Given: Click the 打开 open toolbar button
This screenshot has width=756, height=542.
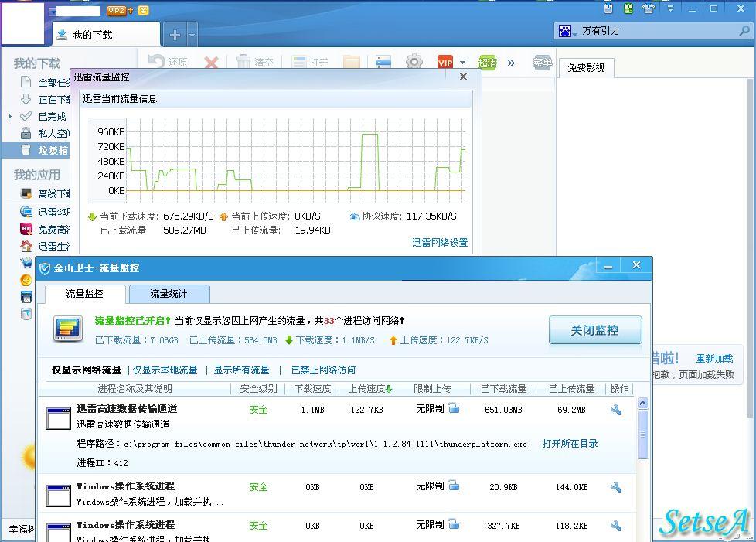Looking at the screenshot, I should (x=311, y=62).
